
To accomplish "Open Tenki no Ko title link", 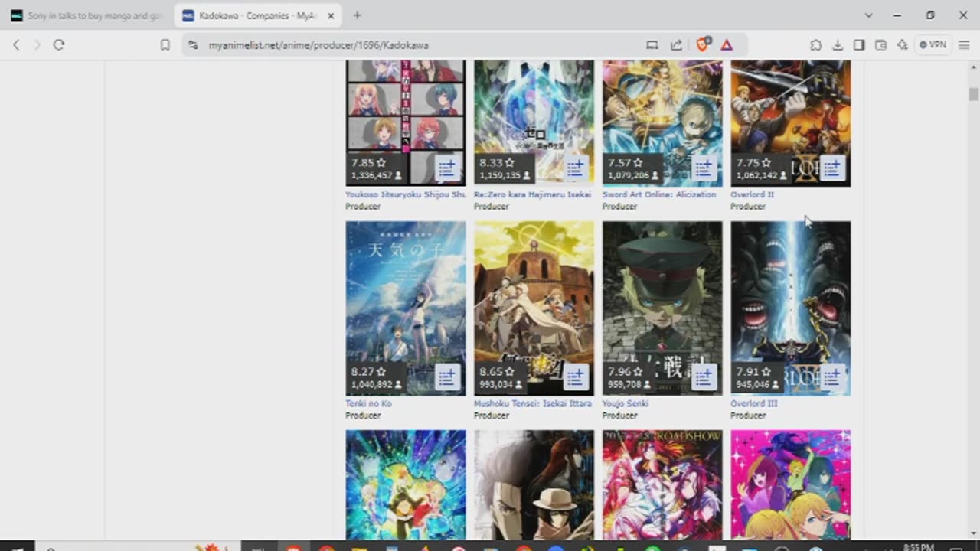I will pyautogui.click(x=368, y=403).
